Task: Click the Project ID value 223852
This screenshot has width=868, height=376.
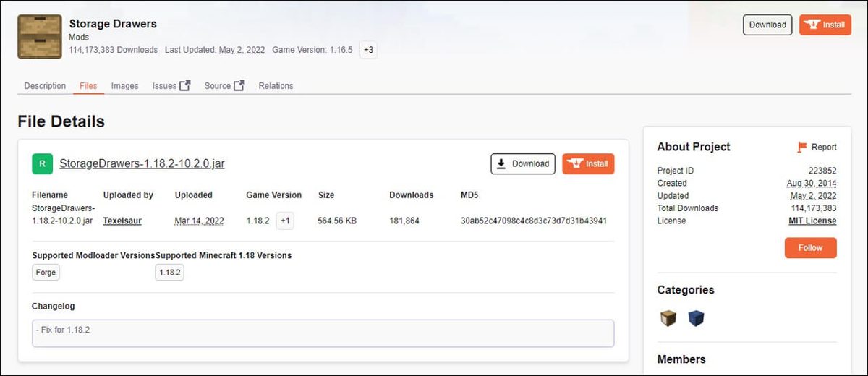Action: point(822,171)
